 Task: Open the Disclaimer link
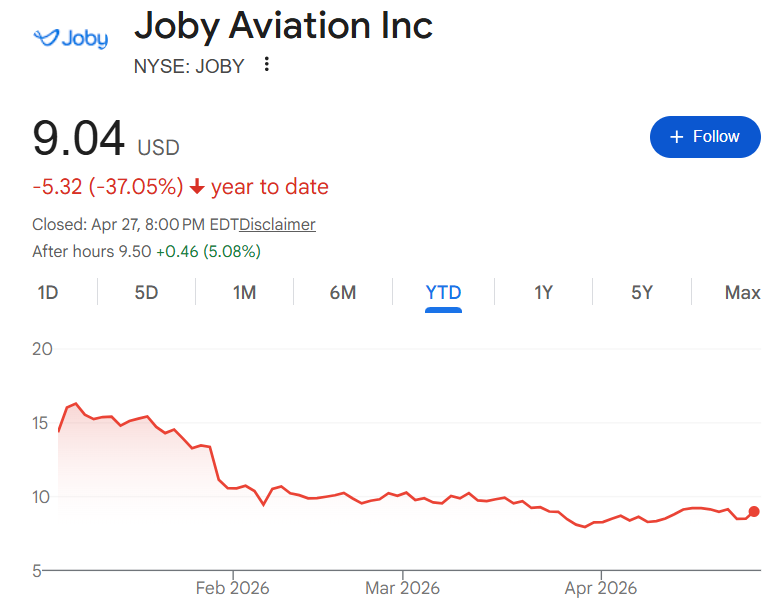[x=277, y=224]
